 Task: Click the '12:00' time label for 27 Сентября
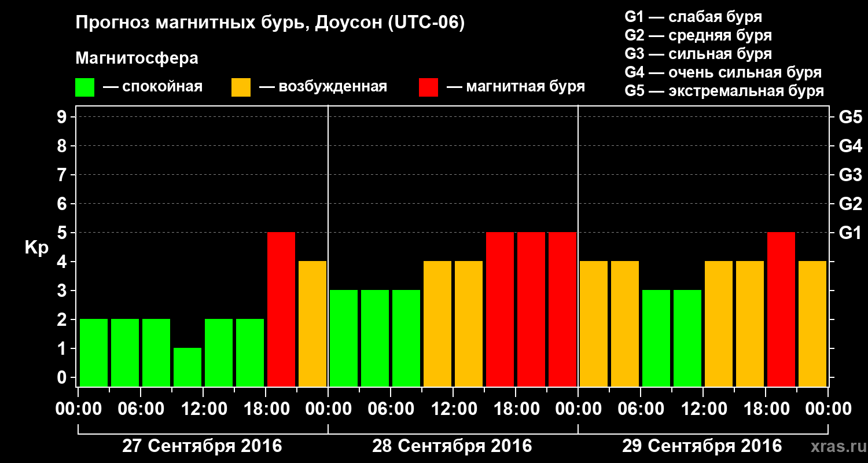(x=203, y=409)
